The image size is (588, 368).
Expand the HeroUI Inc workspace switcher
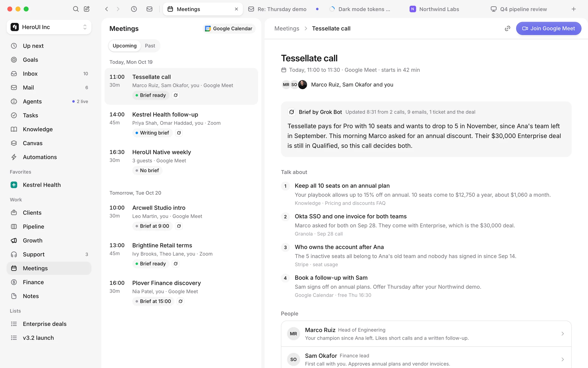(49, 27)
